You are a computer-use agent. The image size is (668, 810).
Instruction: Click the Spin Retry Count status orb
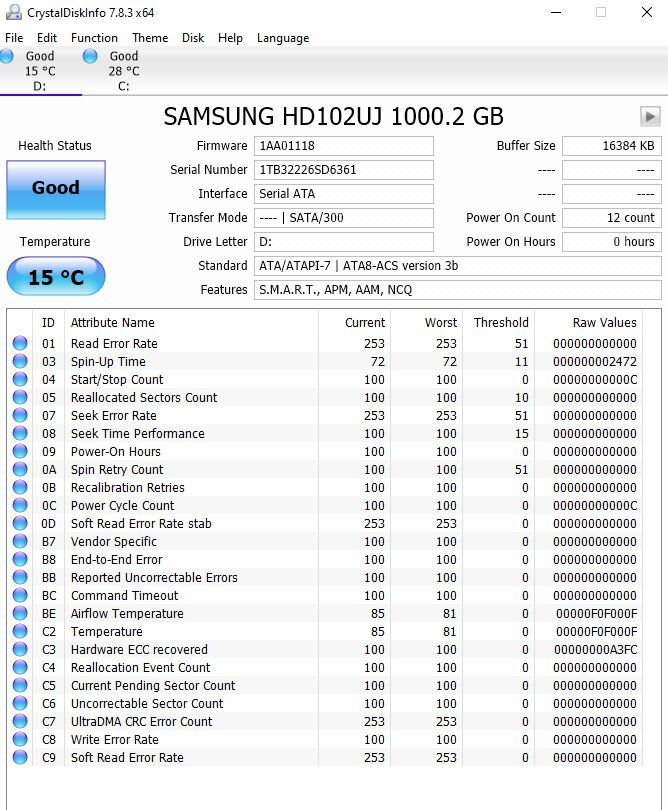(20, 469)
